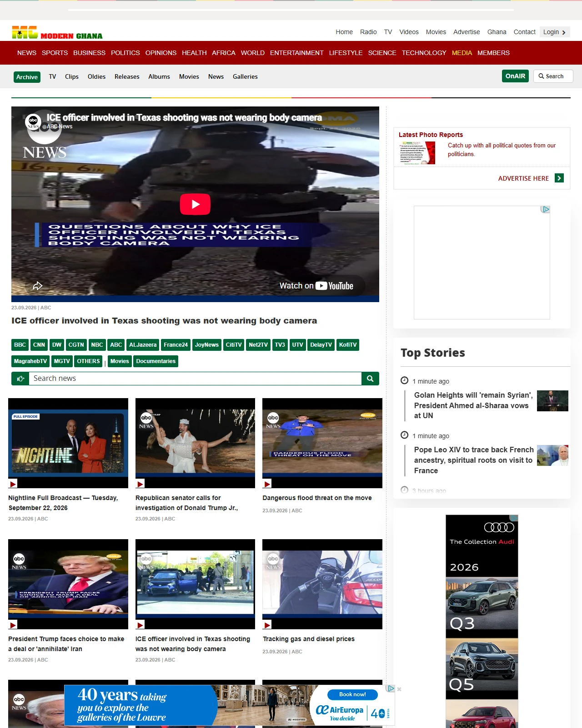
Task: Click the AdChoices icon on sidebar ad
Action: pyautogui.click(x=546, y=209)
